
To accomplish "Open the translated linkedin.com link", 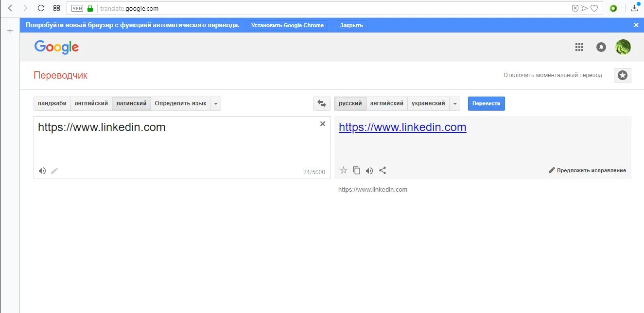I will pyautogui.click(x=402, y=127).
